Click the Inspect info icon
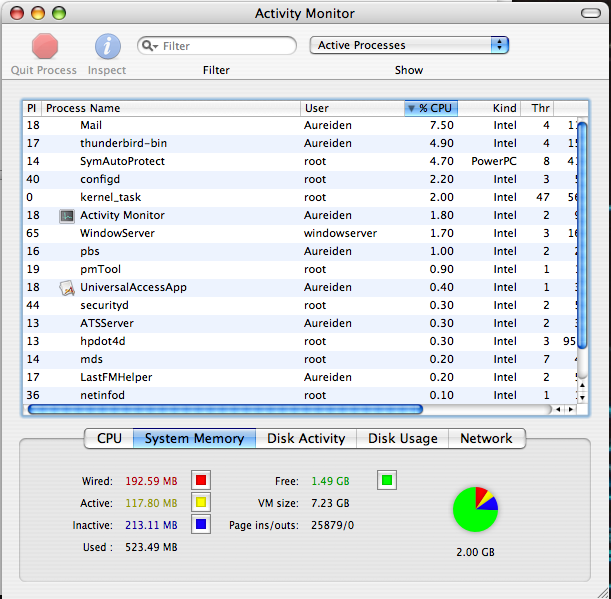The image size is (611, 599). [x=108, y=46]
